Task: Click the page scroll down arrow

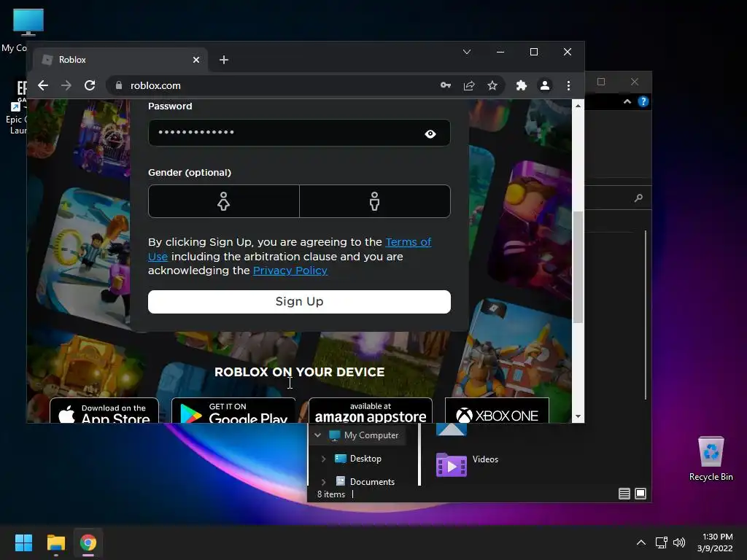Action: tap(578, 416)
